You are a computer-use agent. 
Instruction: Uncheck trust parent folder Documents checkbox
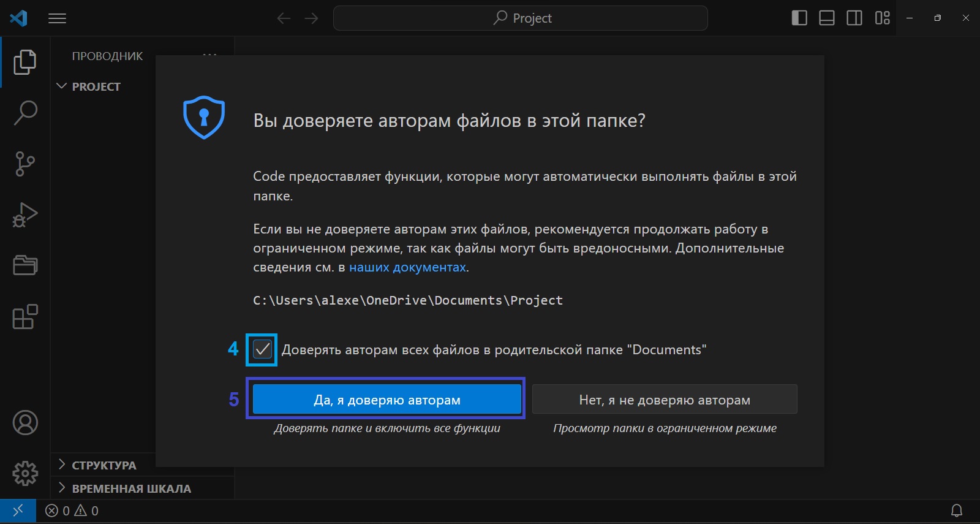pos(262,349)
